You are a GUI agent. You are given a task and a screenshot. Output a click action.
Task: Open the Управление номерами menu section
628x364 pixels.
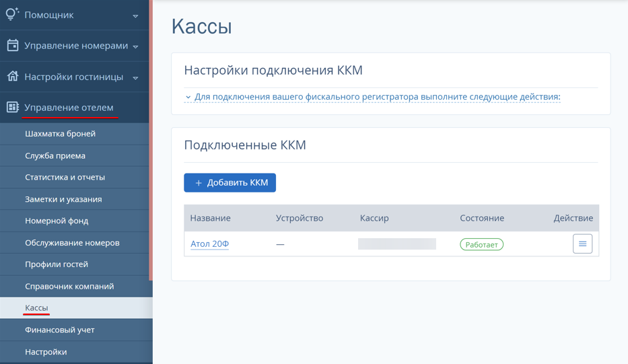pyautogui.click(x=75, y=46)
